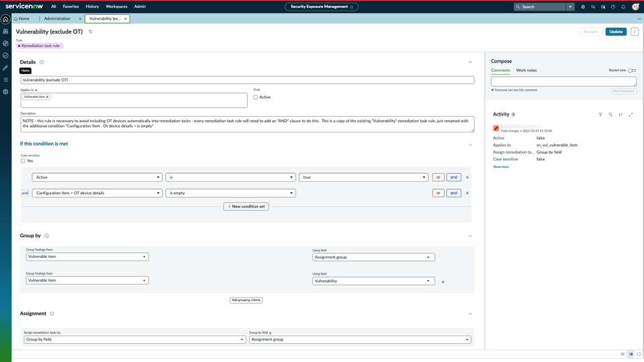Open the globe scope icon in header

click(583, 7)
